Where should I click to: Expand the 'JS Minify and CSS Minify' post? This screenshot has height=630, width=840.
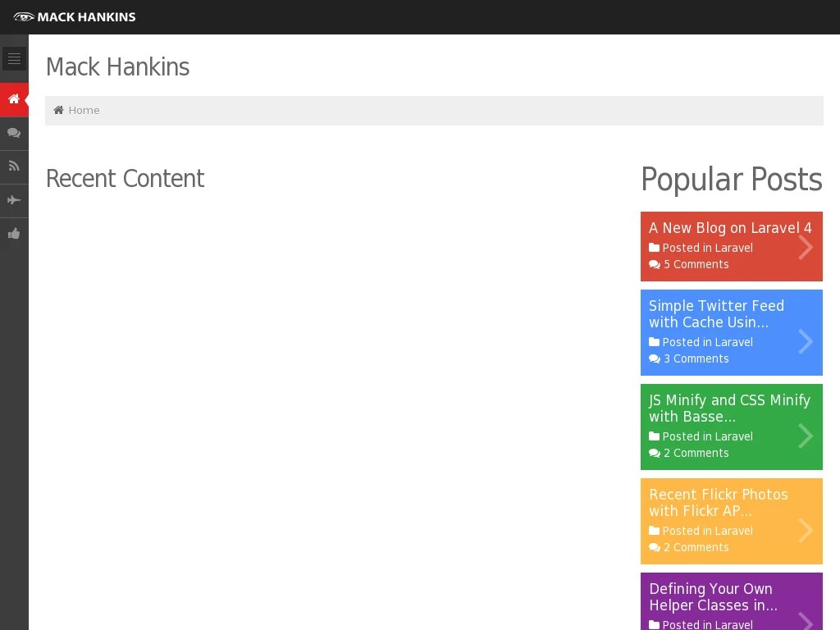tap(805, 436)
